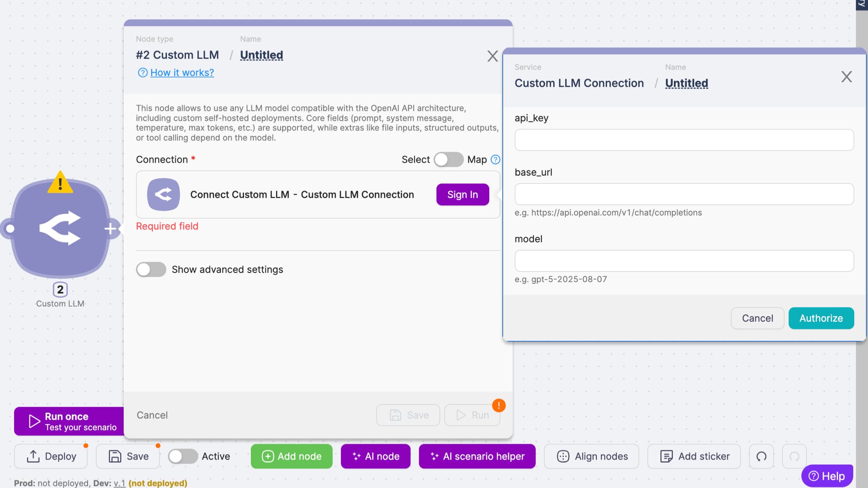Click the Custom LLM connection logo icon
Viewport: 868px width, 488px height.
[x=163, y=195]
